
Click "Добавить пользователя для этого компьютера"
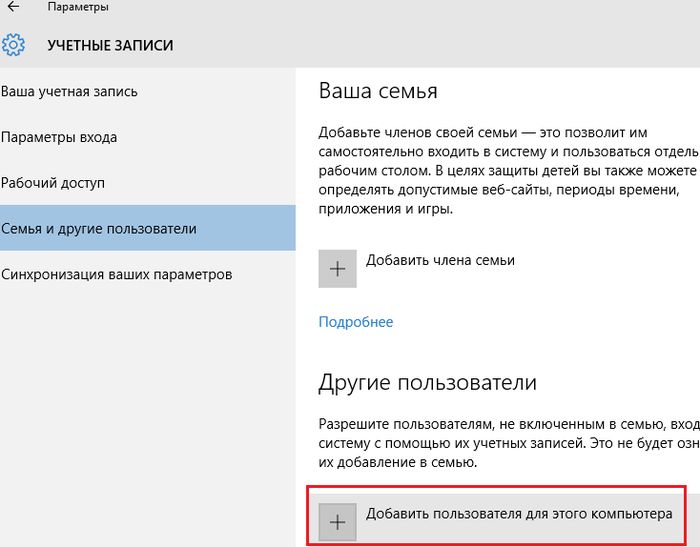pyautogui.click(x=519, y=514)
